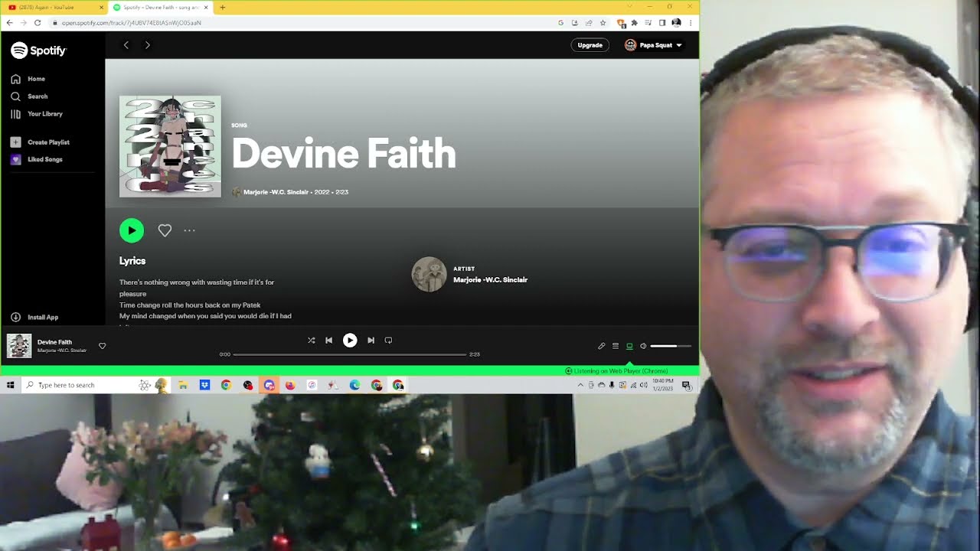The image size is (980, 551).
Task: Open Microsoft Edge from the taskbar
Action: pyautogui.click(x=354, y=385)
